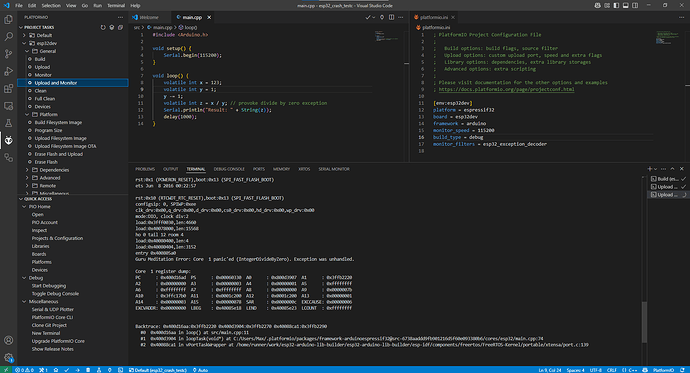Open the Terminal menu in menu bar

pyautogui.click(x=116, y=6)
